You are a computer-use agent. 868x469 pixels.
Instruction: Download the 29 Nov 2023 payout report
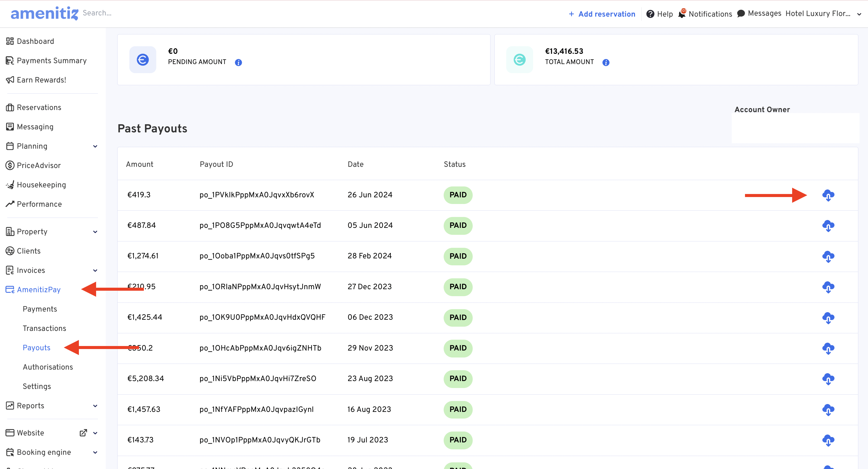pos(828,348)
